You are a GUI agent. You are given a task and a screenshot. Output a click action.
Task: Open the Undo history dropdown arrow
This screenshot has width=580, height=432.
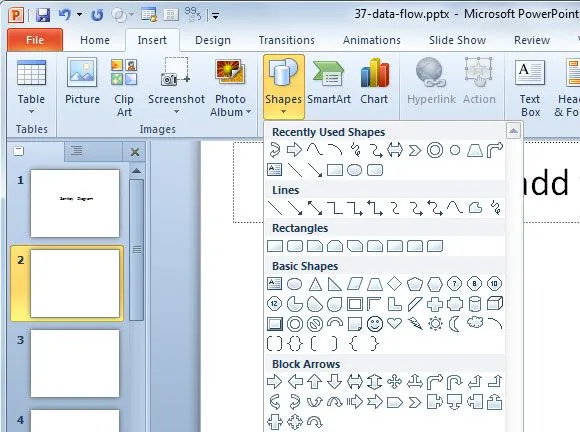(x=80, y=15)
